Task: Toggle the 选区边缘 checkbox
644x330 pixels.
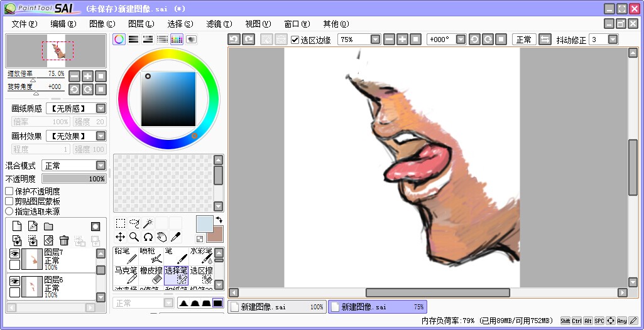Action: pos(295,40)
